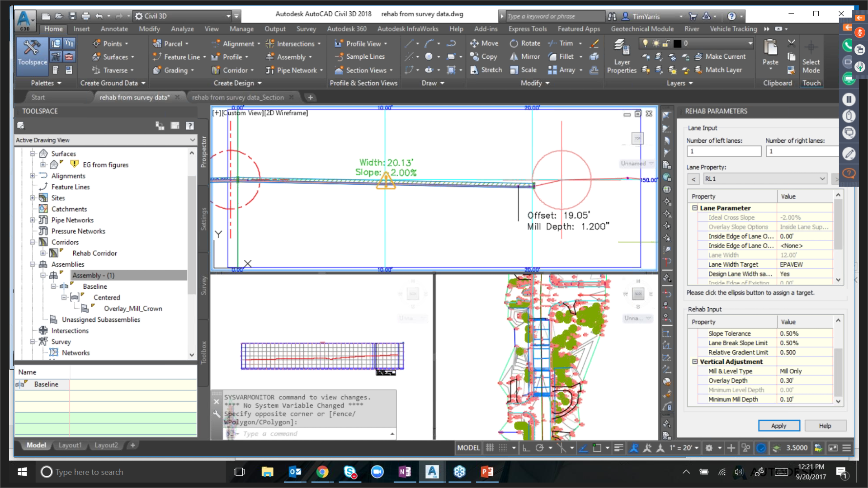The height and width of the screenshot is (488, 868).
Task: Click the Match Layer tool
Action: click(718, 70)
